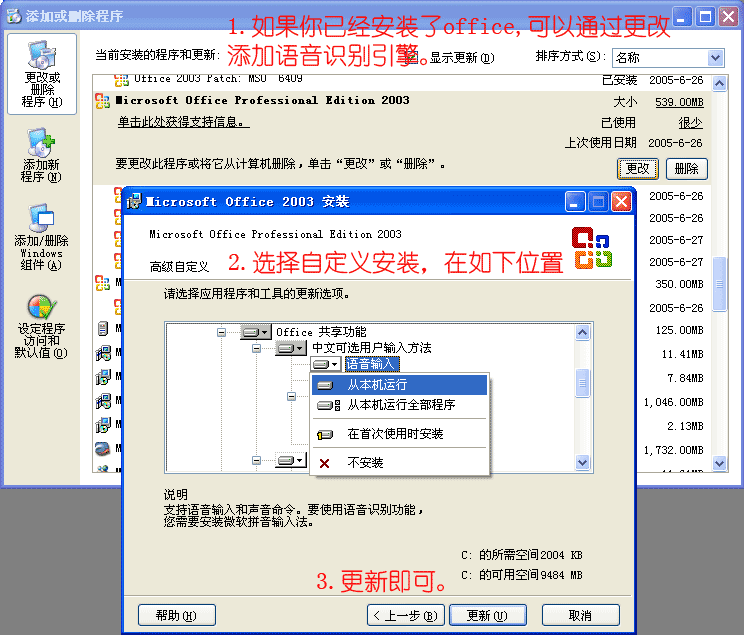
Task: Close the 添加或删除程序 window
Action: tap(728, 17)
